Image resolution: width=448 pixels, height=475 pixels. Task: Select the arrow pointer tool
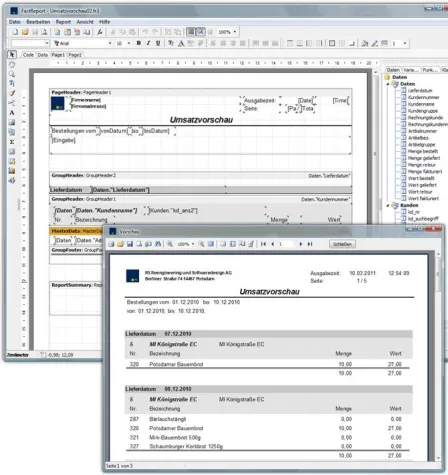12,54
